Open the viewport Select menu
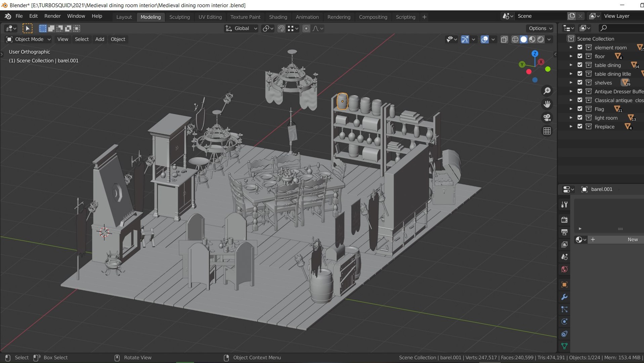Screen dimensions: 644x363 tap(82, 39)
